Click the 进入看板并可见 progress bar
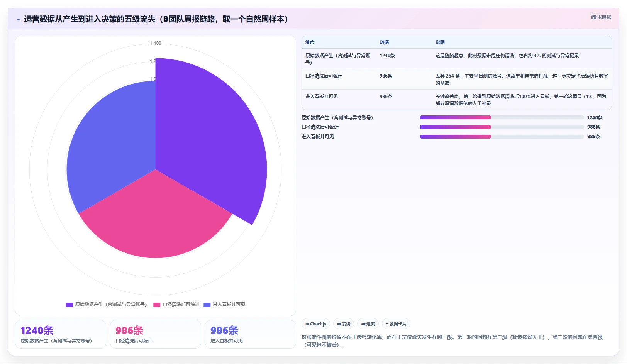Viewport: 627px width, 364px height. pos(502,137)
